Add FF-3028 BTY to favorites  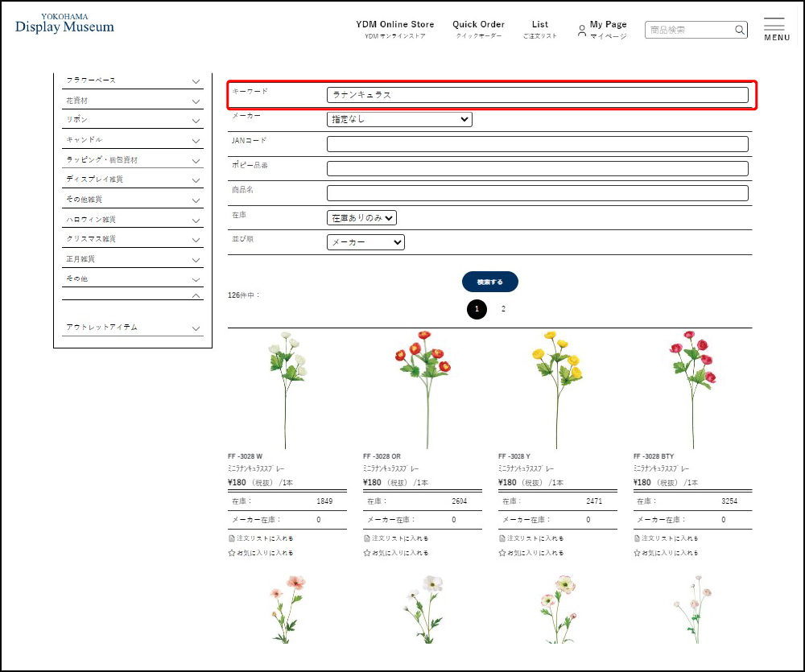coord(667,553)
